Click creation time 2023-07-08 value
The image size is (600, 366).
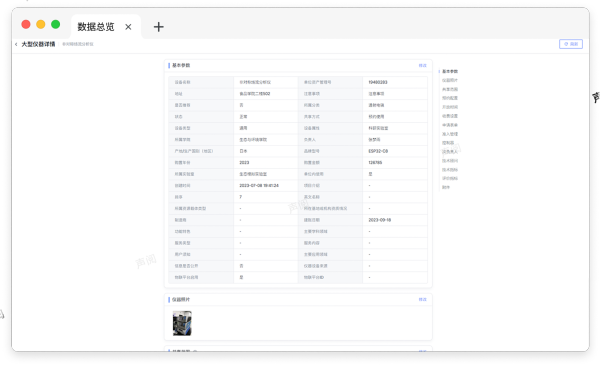(x=259, y=186)
